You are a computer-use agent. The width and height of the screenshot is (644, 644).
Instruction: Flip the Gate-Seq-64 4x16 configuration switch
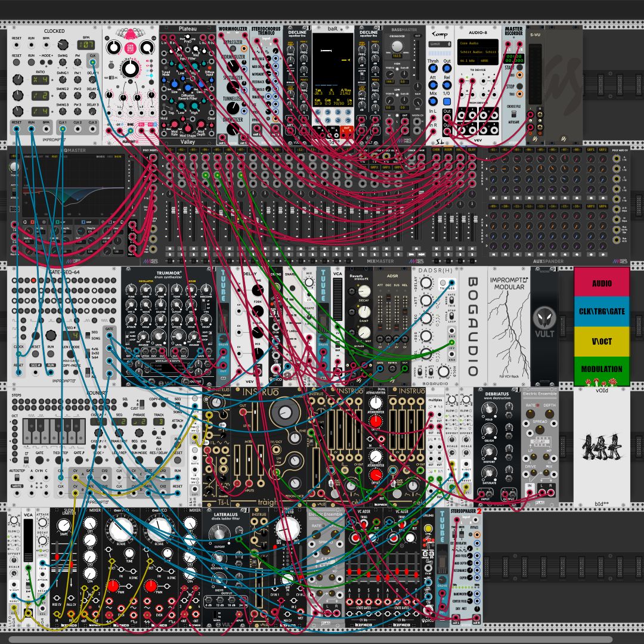tap(87, 352)
